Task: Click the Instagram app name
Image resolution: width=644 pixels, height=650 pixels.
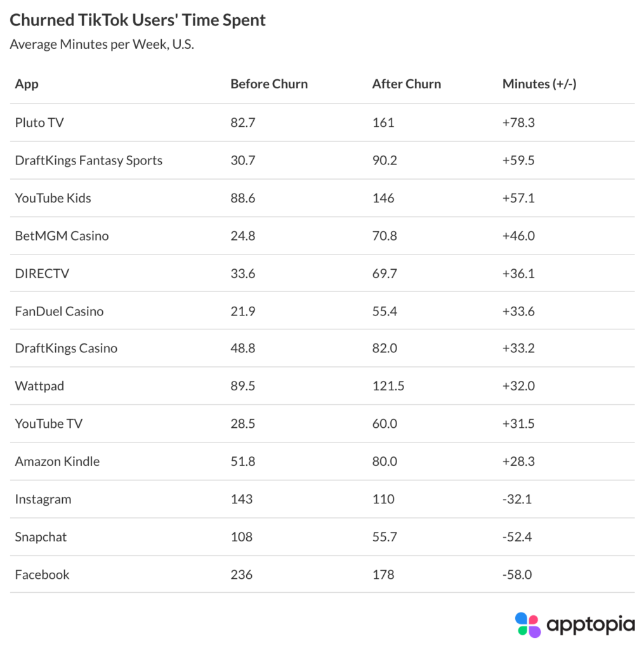Action: 43,499
